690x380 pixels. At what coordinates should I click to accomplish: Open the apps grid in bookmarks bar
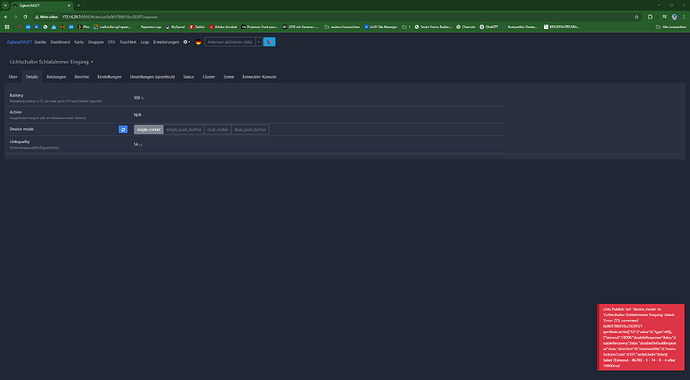click(x=7, y=27)
